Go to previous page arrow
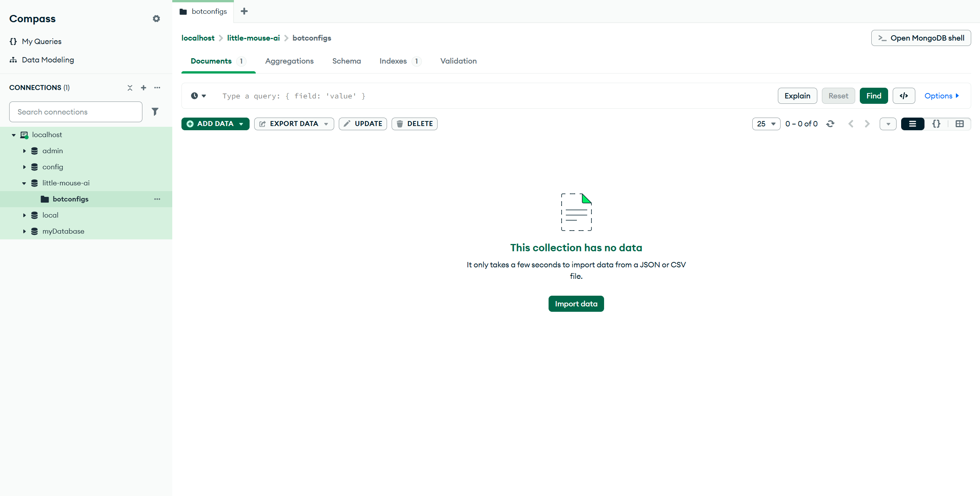This screenshot has width=980, height=496. (851, 124)
